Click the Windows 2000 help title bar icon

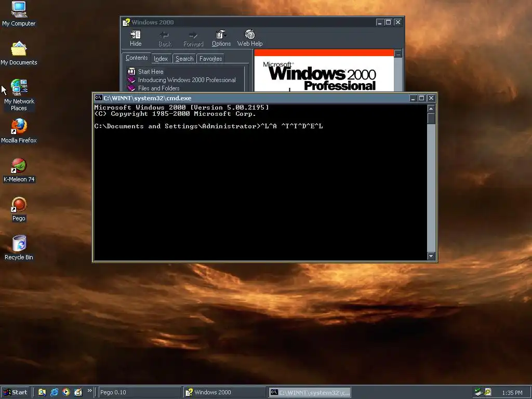(x=126, y=22)
